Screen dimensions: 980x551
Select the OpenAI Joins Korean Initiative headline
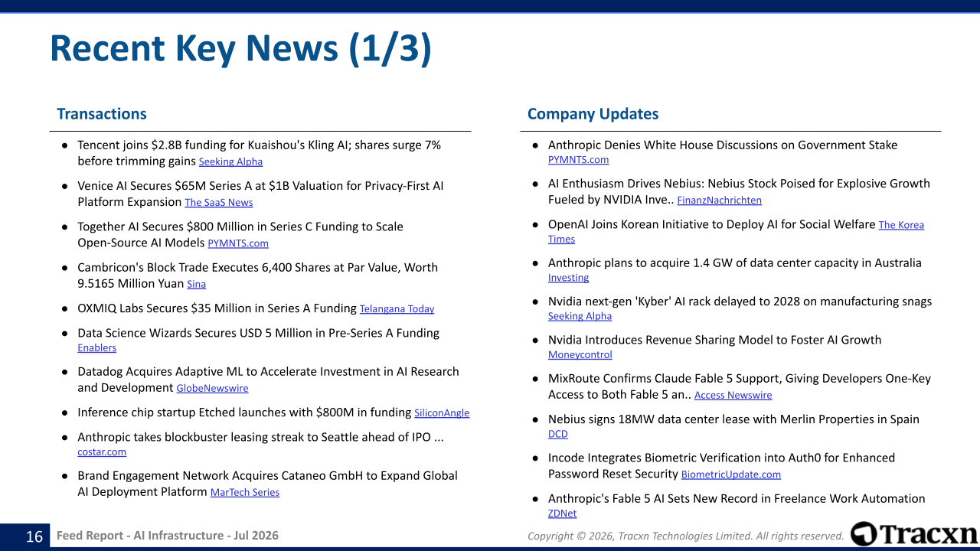tap(711, 224)
